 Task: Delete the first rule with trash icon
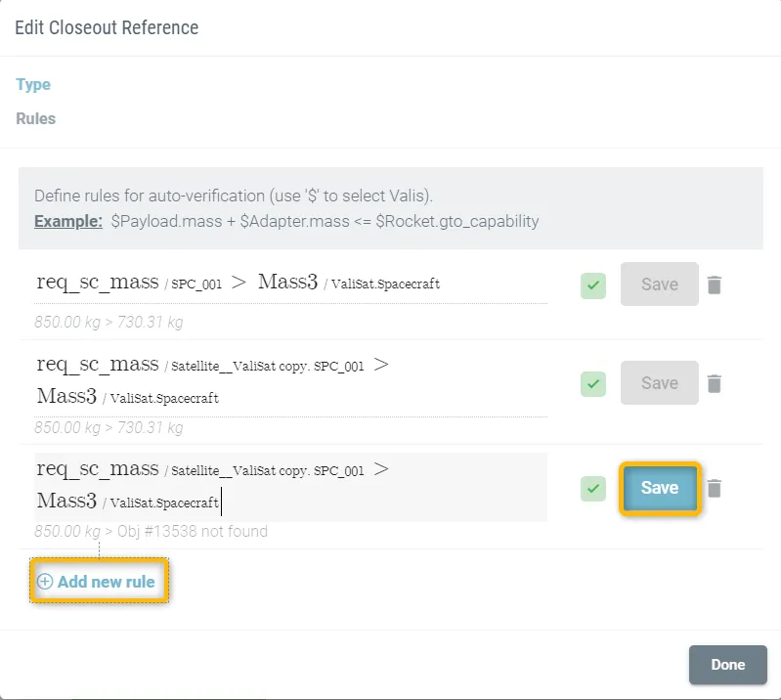tap(715, 284)
